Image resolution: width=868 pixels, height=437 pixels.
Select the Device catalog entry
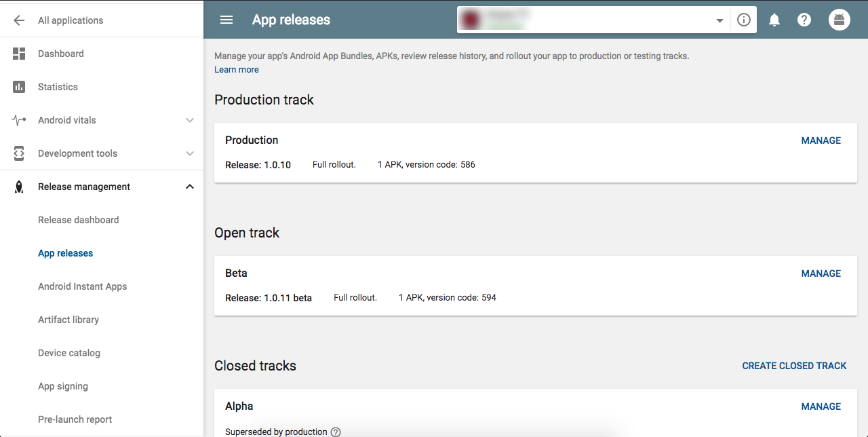[69, 353]
